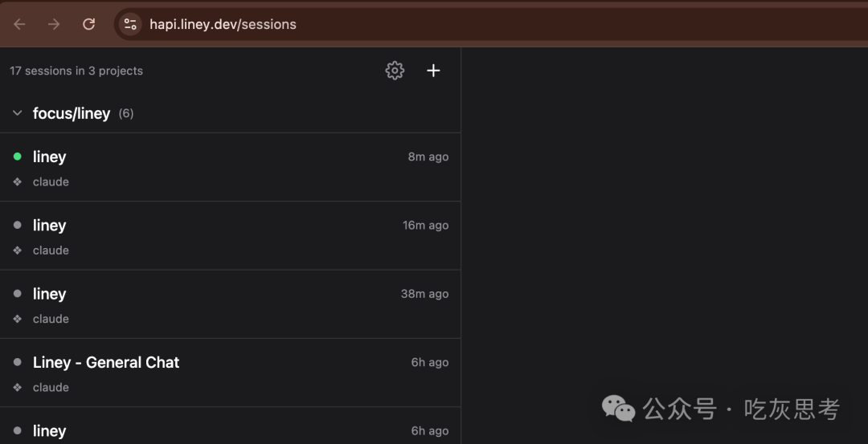The height and width of the screenshot is (444, 868).
Task: Create new session with plus icon
Action: point(433,71)
